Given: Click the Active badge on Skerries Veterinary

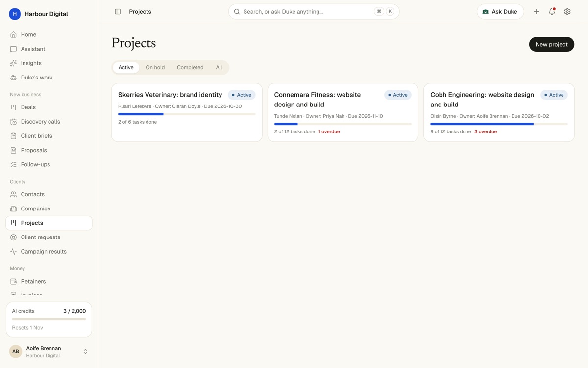Looking at the screenshot, I should [242, 95].
